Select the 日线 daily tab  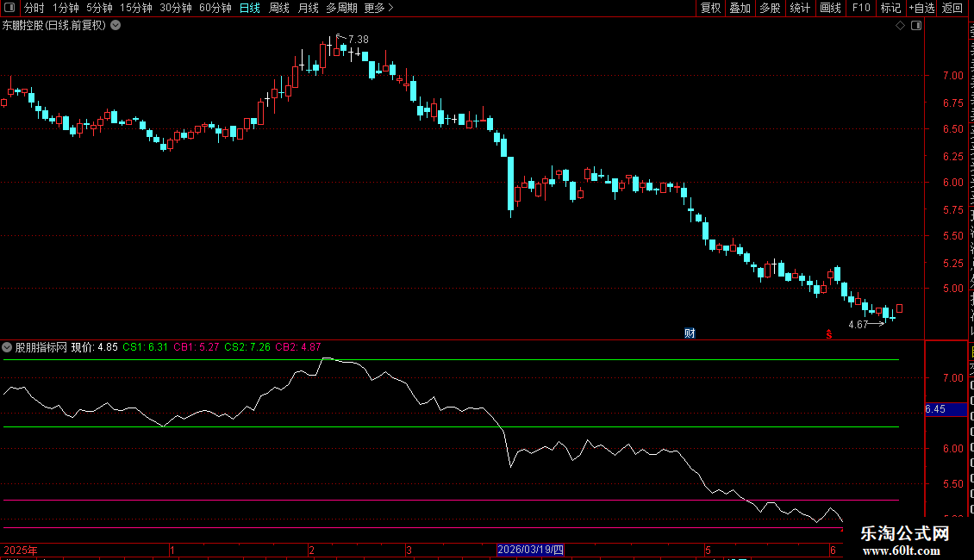pos(250,8)
